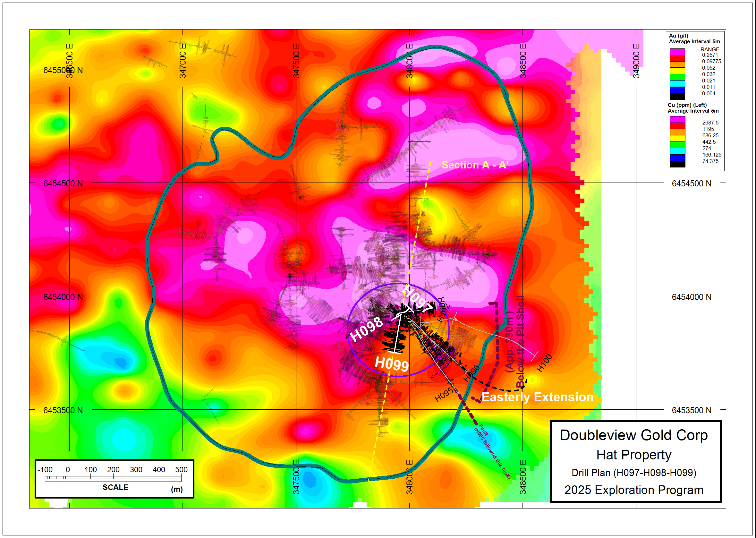The image size is (756, 538).
Task: Click the SCALE bar label
Action: point(115,487)
